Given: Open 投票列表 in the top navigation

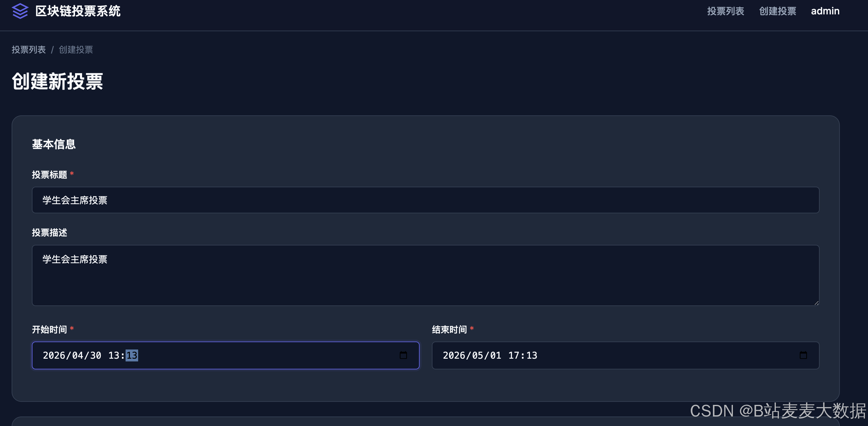Looking at the screenshot, I should [x=725, y=11].
